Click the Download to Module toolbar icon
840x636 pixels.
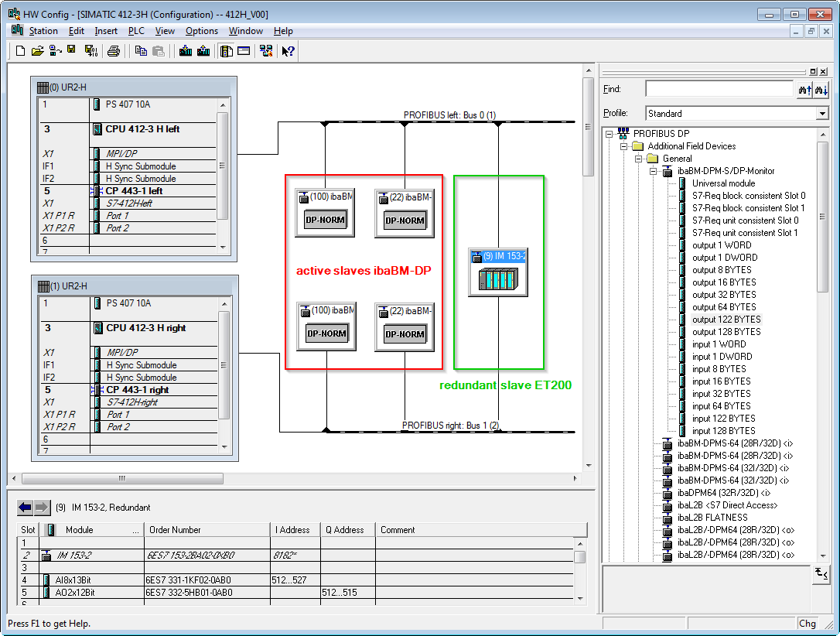186,51
